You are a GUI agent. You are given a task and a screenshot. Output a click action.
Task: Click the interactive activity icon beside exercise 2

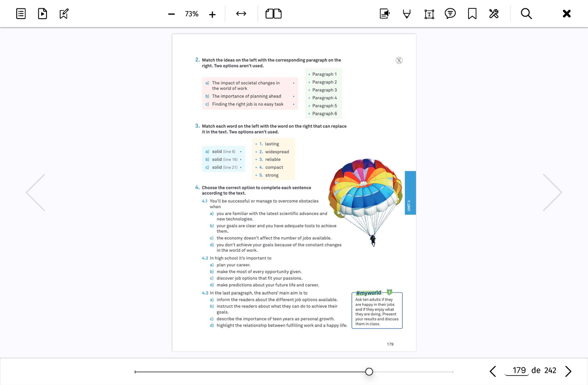pos(399,60)
